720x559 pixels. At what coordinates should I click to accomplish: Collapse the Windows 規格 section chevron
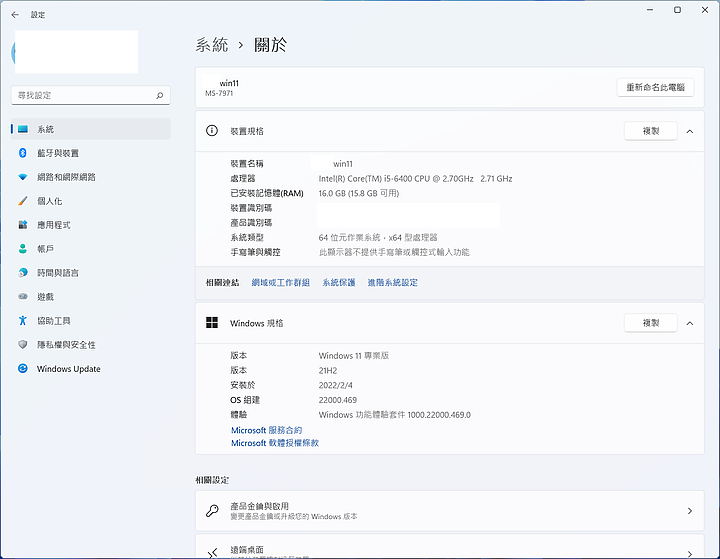coord(690,323)
